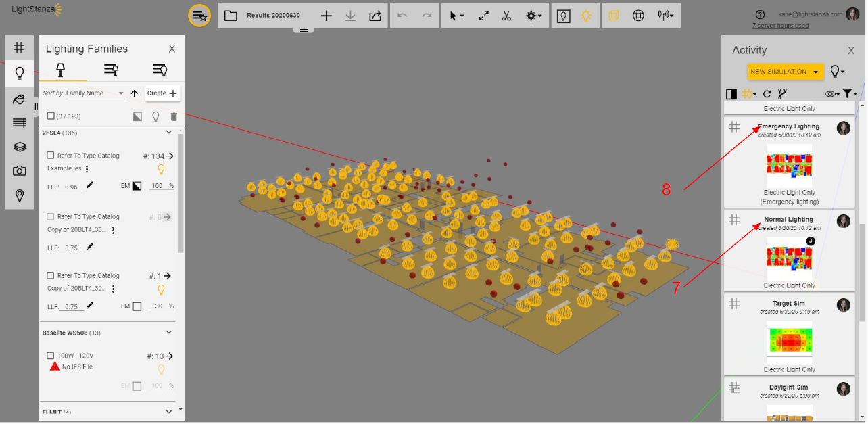
Task: Click the camera views icon in sidebar
Action: pyautogui.click(x=20, y=171)
